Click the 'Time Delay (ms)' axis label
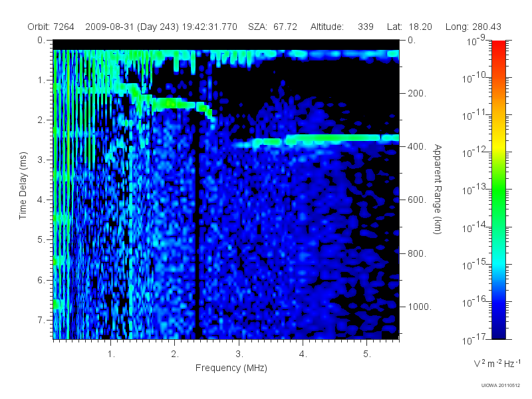 pyautogui.click(x=23, y=186)
